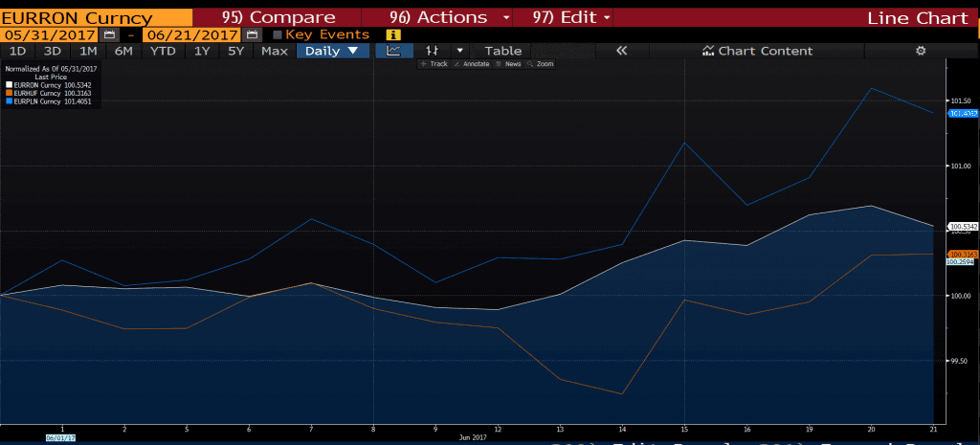This screenshot has width=980, height=445.
Task: Toggle the News overlay on chart
Action: tap(508, 64)
